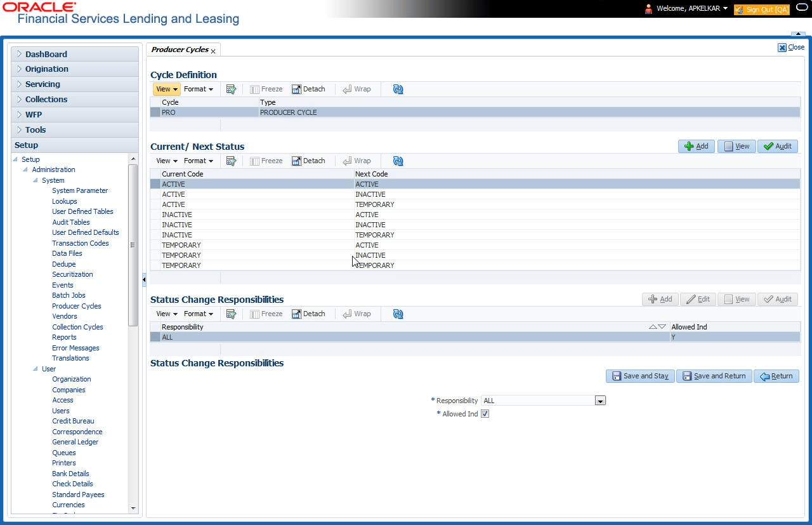
Task: Toggle the Allowed Ind checkbox
Action: click(x=485, y=414)
